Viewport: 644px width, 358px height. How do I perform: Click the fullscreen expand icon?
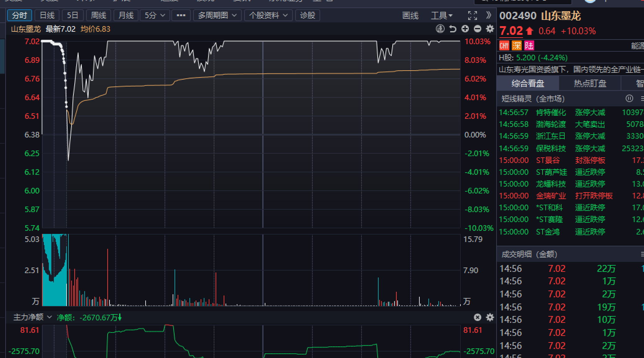[473, 15]
